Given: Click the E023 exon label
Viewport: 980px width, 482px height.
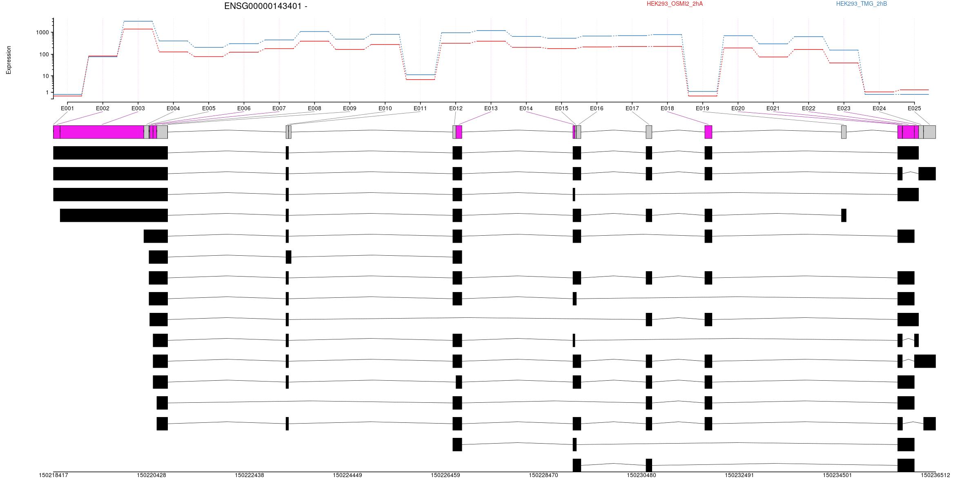Looking at the screenshot, I should (x=844, y=109).
